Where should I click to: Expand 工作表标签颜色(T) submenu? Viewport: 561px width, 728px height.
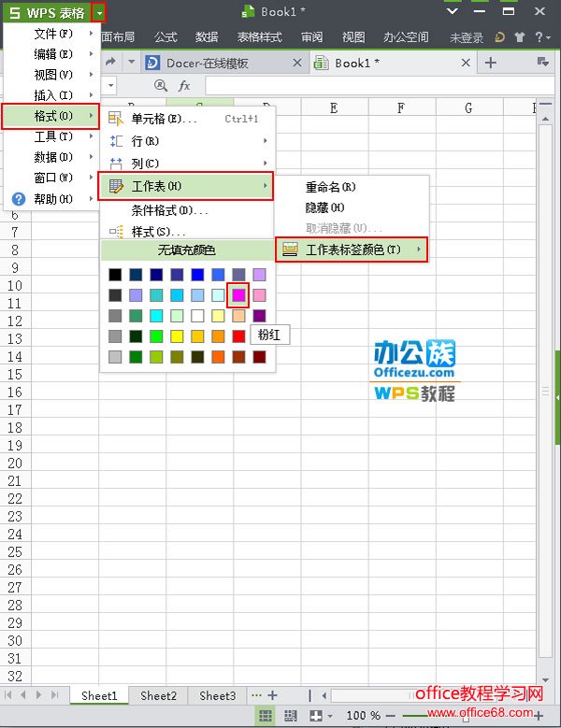(352, 250)
